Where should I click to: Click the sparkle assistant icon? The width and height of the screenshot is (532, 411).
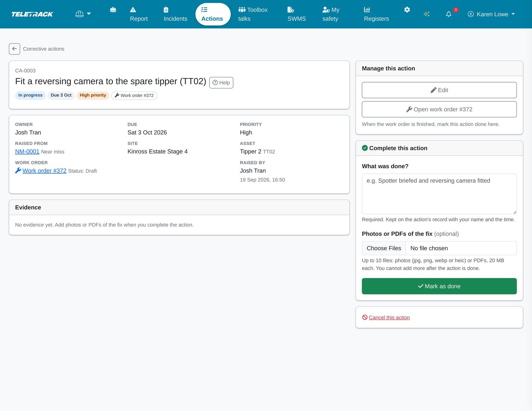[x=427, y=14]
